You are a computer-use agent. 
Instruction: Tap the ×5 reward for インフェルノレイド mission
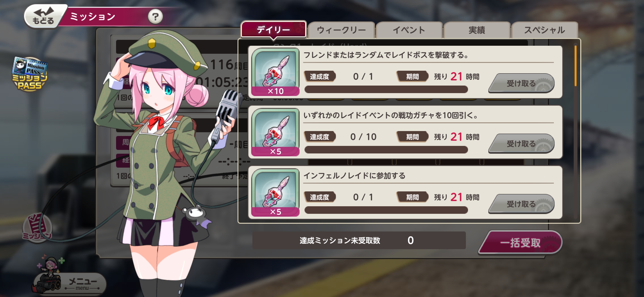click(x=275, y=193)
